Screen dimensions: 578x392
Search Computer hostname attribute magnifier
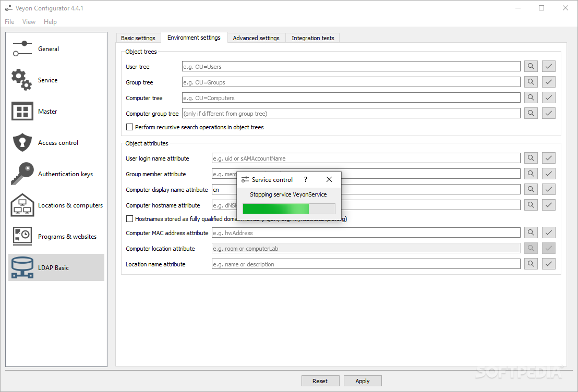pyautogui.click(x=531, y=205)
